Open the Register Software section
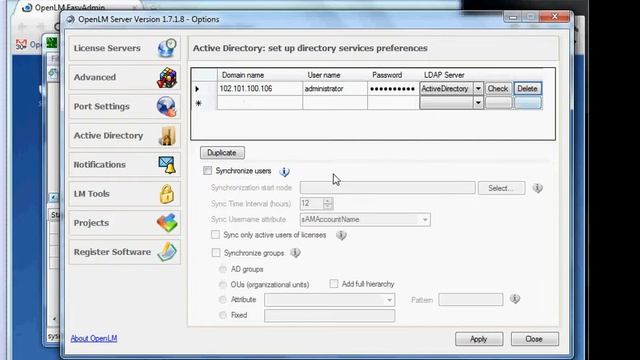This screenshot has height=360, width=640. [x=124, y=252]
